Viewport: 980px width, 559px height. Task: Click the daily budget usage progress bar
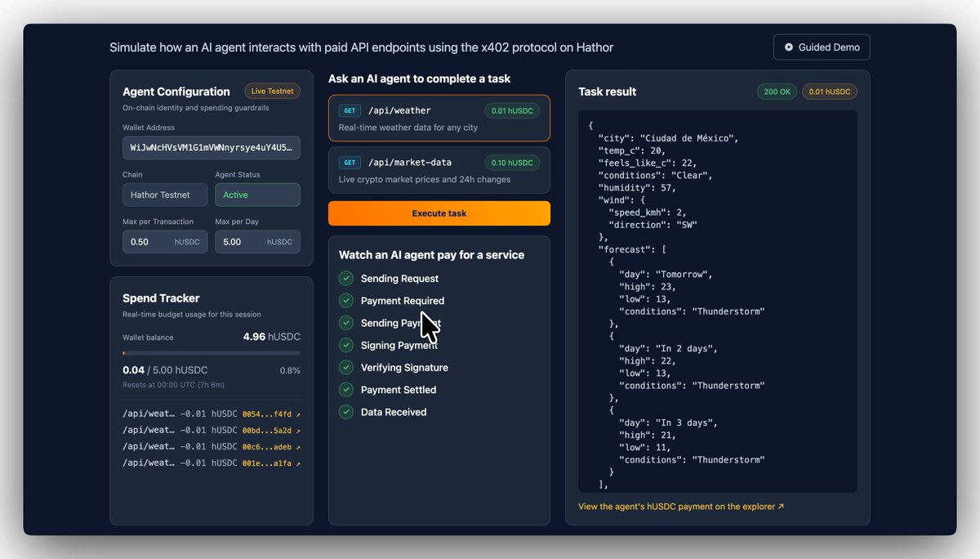pos(212,353)
